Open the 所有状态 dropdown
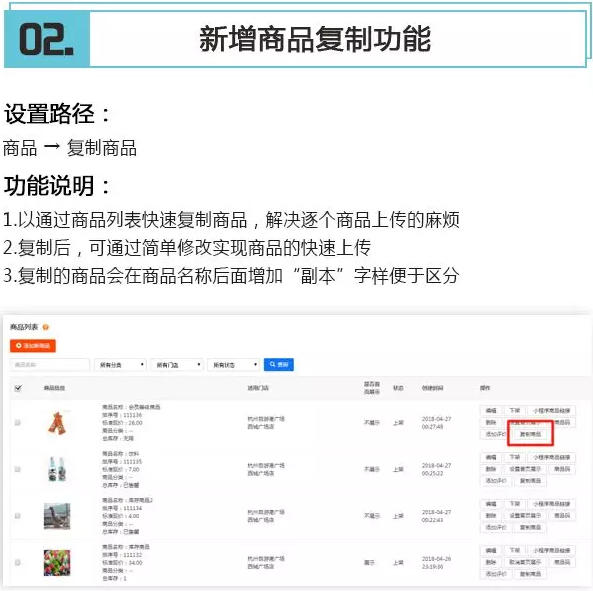The height and width of the screenshot is (591, 593). [234, 365]
